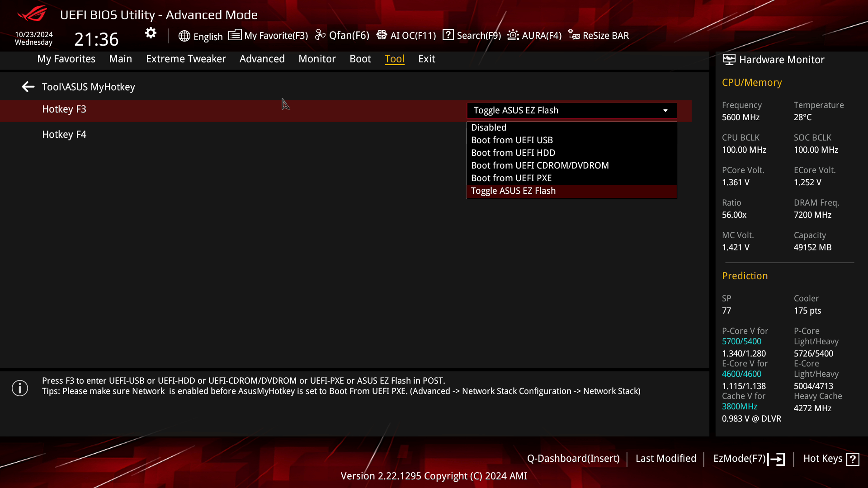
Task: Select Disabled for Hotkey F3
Action: [x=489, y=127]
